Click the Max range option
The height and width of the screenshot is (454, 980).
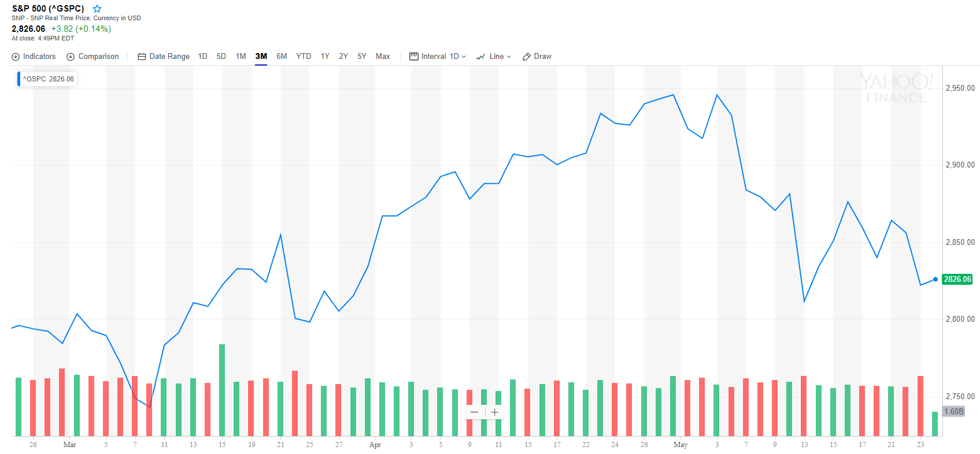[x=383, y=56]
